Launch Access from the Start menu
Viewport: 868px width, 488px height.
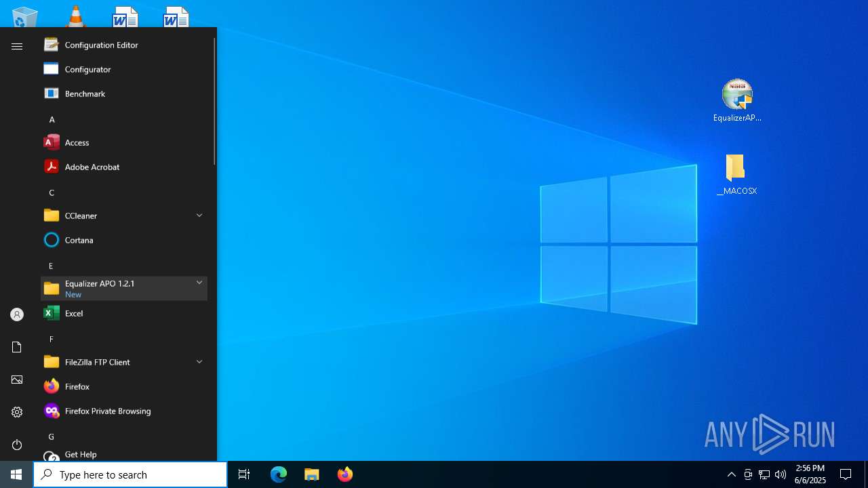[124, 142]
